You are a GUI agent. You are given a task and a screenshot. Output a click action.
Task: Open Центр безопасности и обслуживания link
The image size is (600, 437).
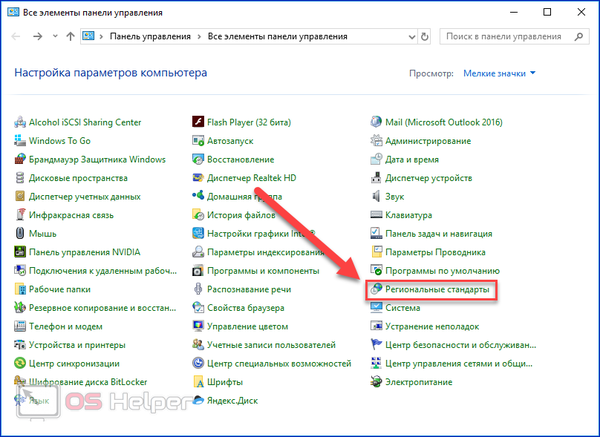pyautogui.click(x=461, y=345)
